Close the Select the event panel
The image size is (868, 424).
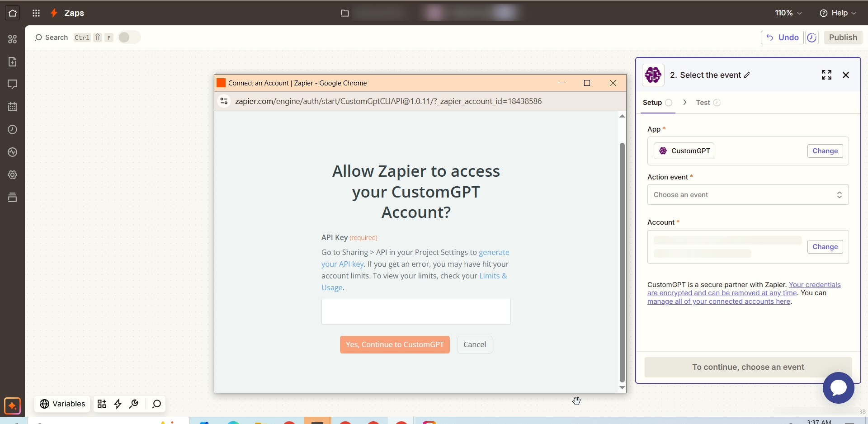(x=846, y=75)
